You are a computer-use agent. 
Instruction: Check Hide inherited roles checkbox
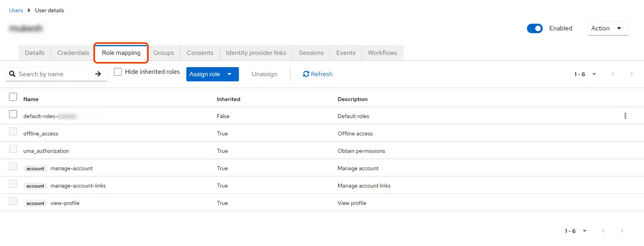click(118, 72)
